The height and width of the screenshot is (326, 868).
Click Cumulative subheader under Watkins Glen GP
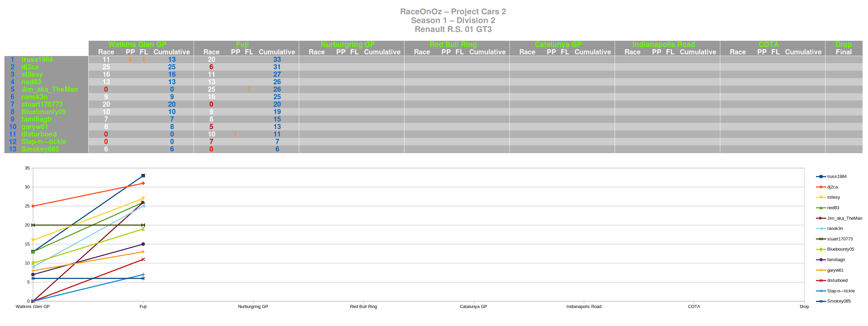tap(172, 52)
